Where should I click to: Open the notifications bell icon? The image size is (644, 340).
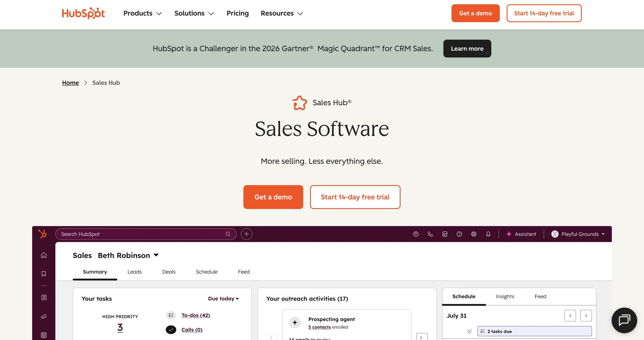(x=488, y=234)
